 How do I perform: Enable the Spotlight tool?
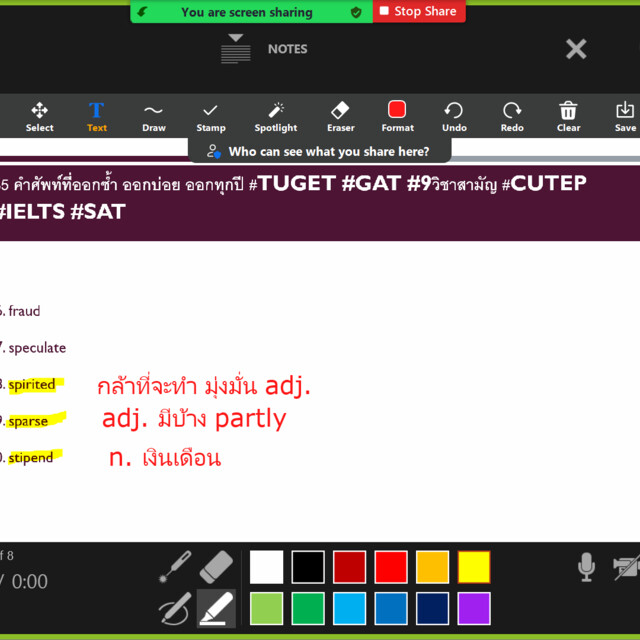tap(276, 117)
